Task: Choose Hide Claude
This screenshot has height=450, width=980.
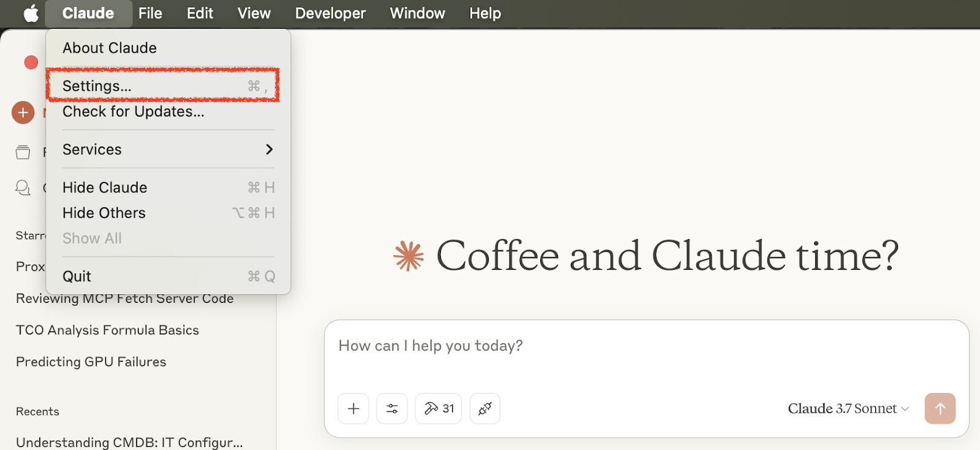Action: (x=168, y=188)
